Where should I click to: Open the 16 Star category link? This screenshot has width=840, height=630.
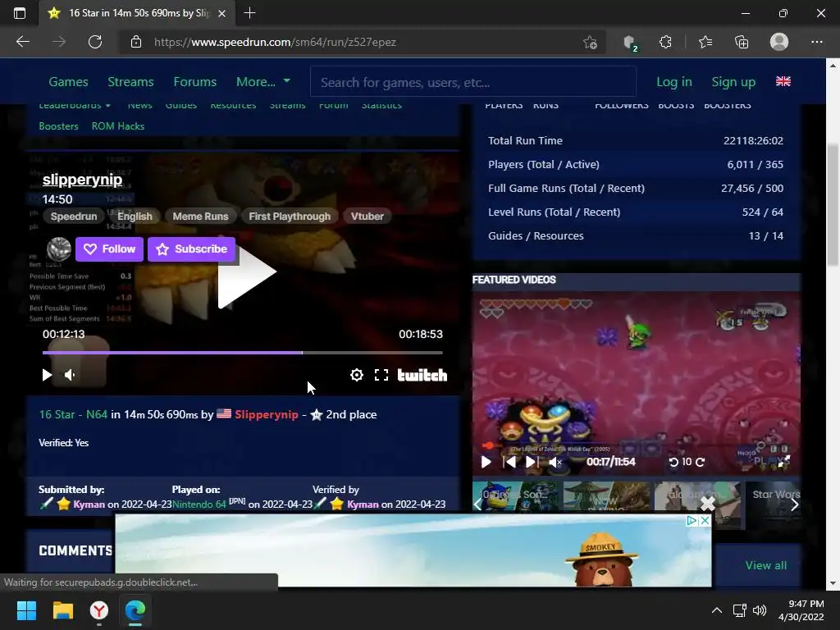tap(57, 414)
